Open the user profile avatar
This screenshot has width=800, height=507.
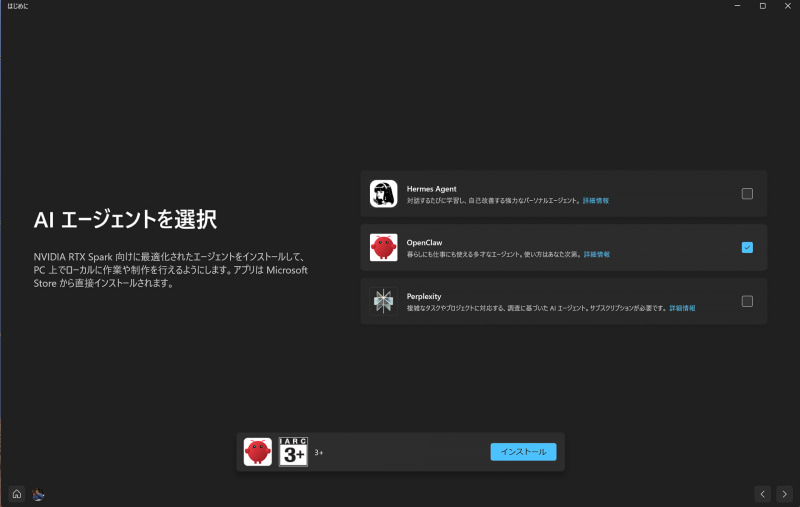tap(38, 494)
